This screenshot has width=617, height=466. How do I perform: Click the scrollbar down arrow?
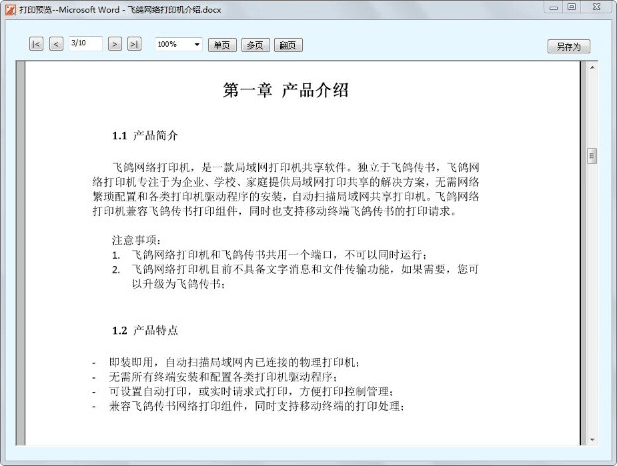coord(592,440)
